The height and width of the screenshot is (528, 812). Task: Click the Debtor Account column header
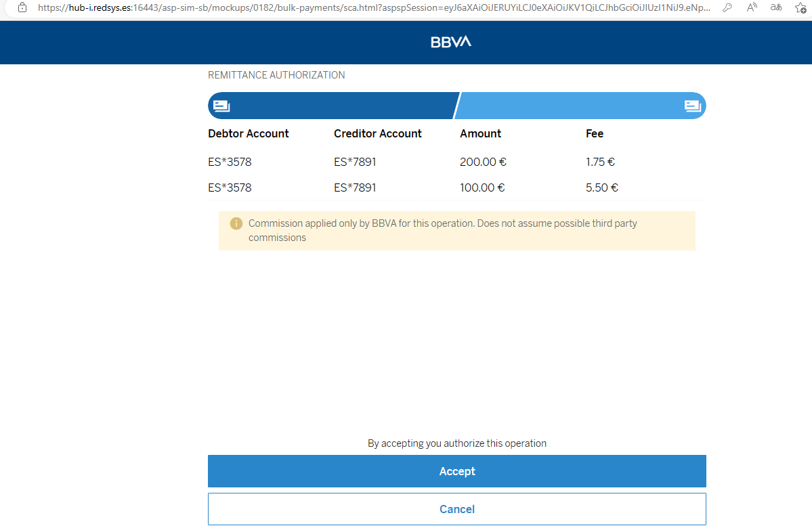(x=249, y=133)
